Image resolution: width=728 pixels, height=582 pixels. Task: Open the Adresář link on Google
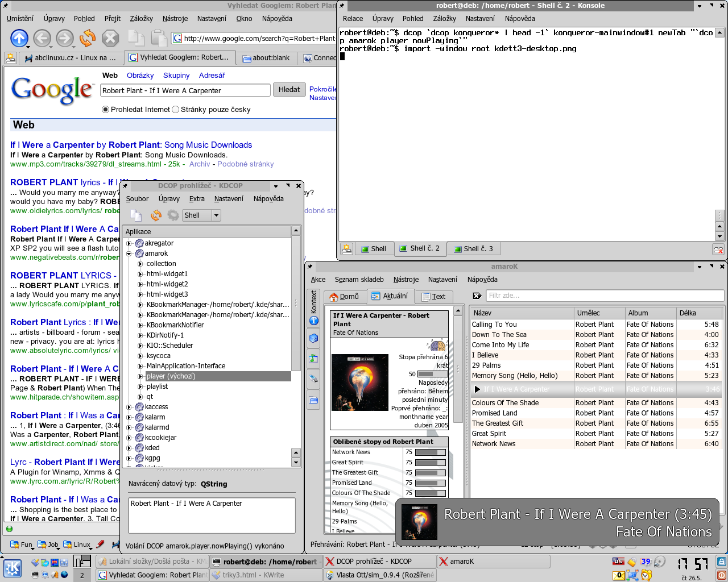[x=212, y=75]
